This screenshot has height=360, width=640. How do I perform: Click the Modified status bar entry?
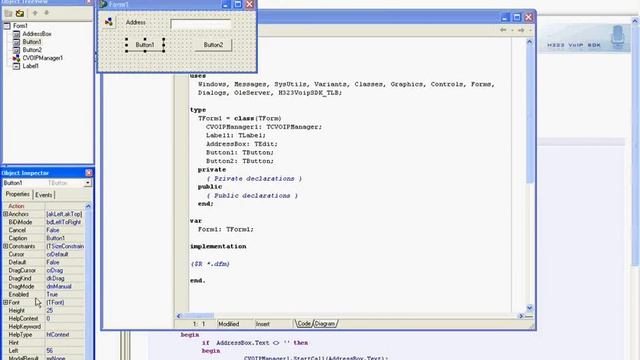point(229,324)
